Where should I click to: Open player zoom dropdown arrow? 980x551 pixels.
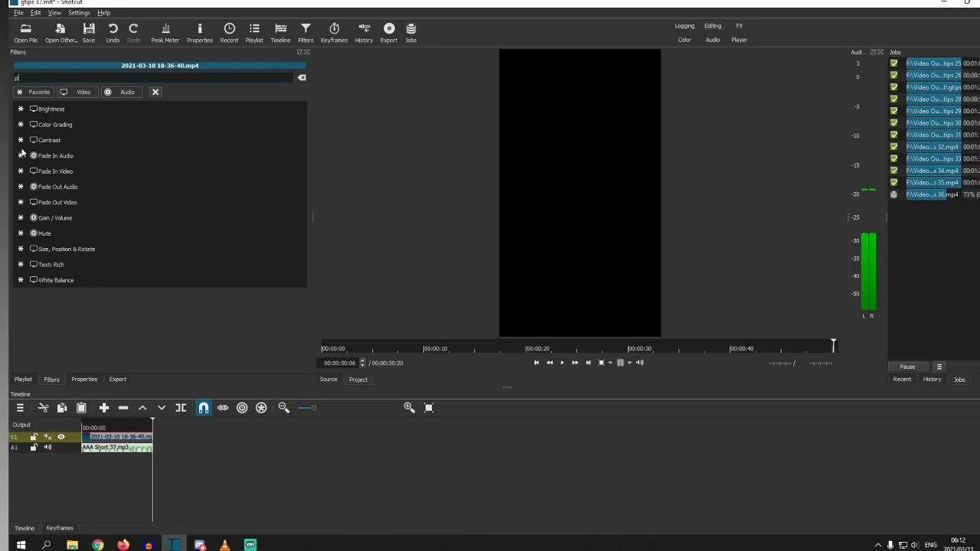(610, 363)
